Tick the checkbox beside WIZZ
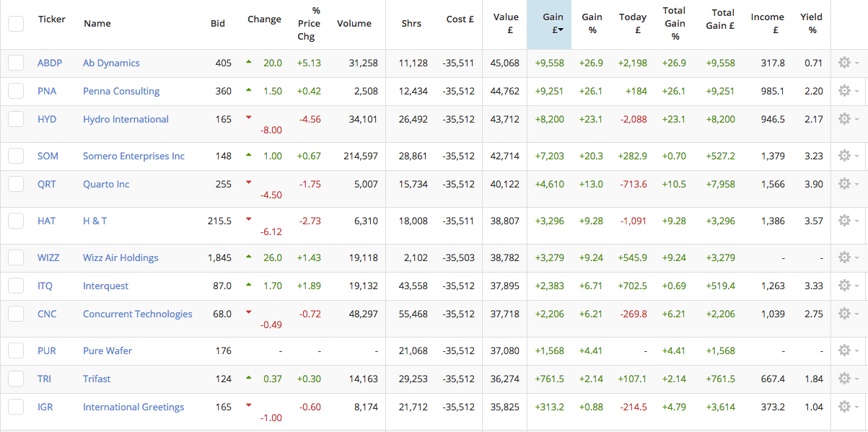 (x=16, y=257)
